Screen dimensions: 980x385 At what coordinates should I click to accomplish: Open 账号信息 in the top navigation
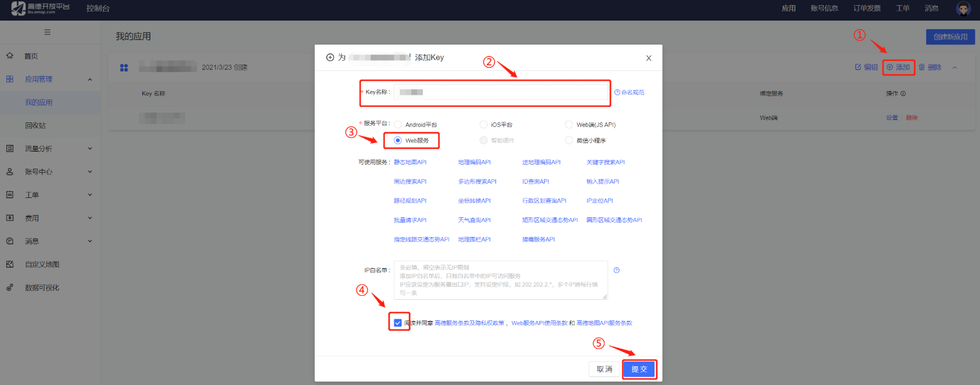[x=824, y=9]
